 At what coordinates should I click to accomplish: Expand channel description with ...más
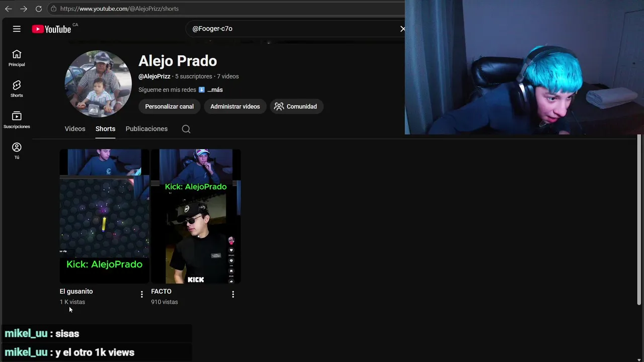215,90
